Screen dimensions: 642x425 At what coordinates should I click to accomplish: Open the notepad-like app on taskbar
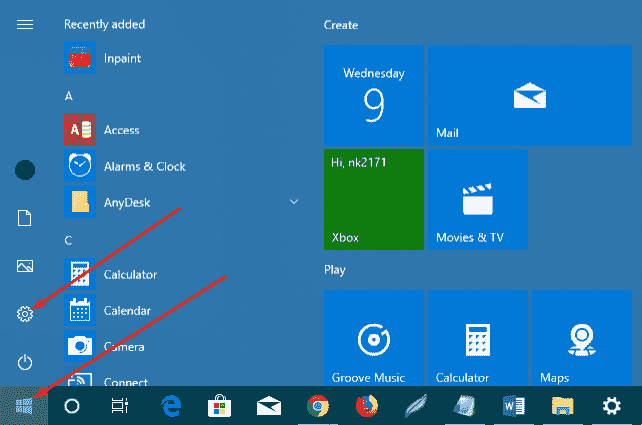465,406
